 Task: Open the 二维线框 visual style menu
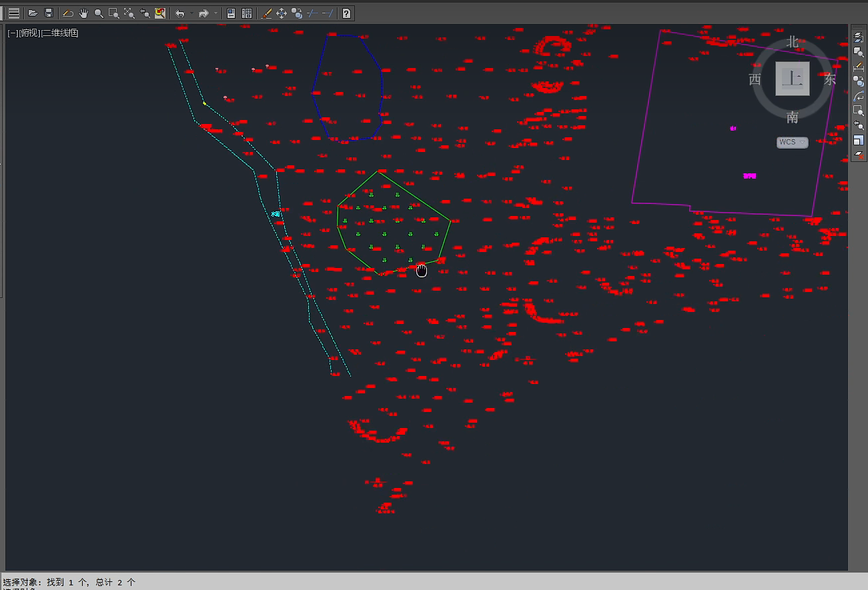point(61,33)
